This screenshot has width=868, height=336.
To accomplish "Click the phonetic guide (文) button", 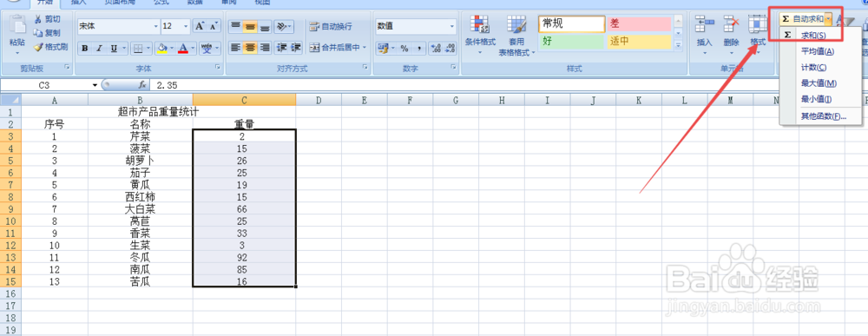I will (207, 49).
